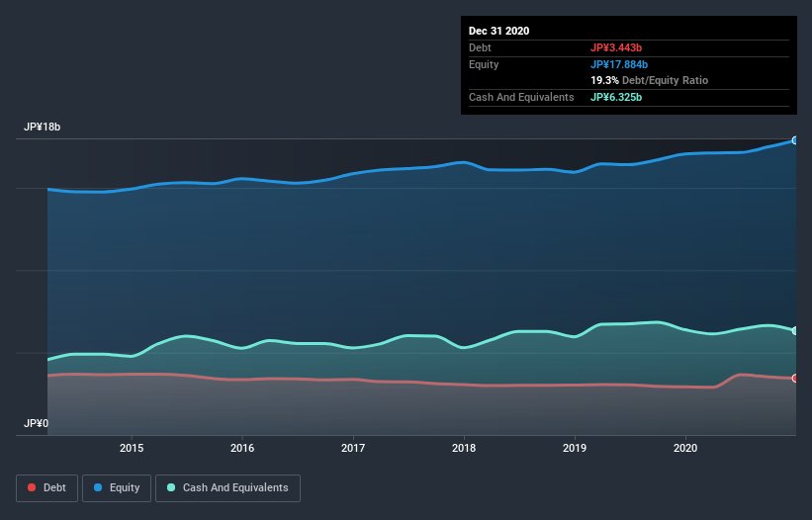Toggle the Debt series legend button
812x520 pixels.
(x=46, y=488)
